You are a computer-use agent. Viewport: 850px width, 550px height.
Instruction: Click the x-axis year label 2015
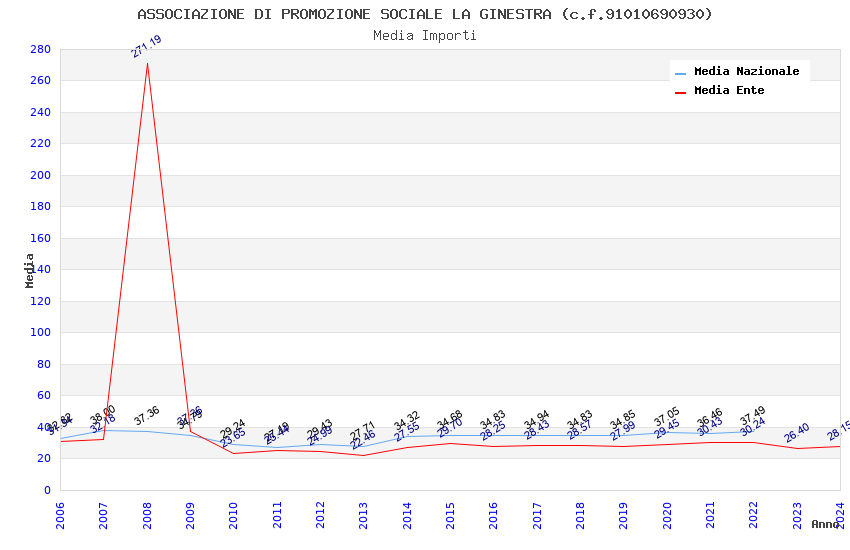point(450,515)
